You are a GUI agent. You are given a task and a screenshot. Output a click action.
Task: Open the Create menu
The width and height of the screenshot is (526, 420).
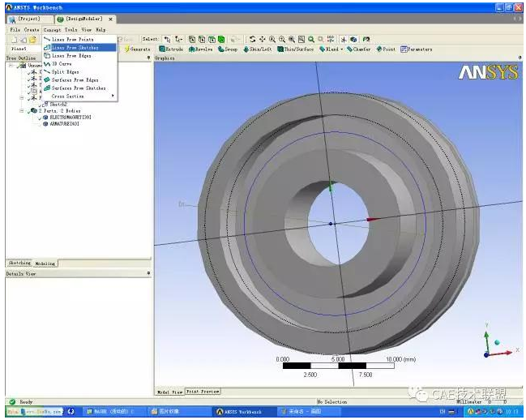tap(32, 29)
